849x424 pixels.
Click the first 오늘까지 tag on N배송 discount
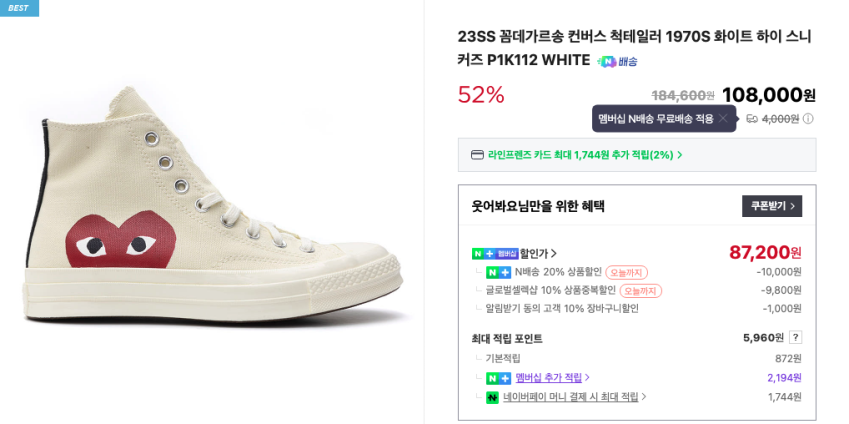(x=627, y=272)
